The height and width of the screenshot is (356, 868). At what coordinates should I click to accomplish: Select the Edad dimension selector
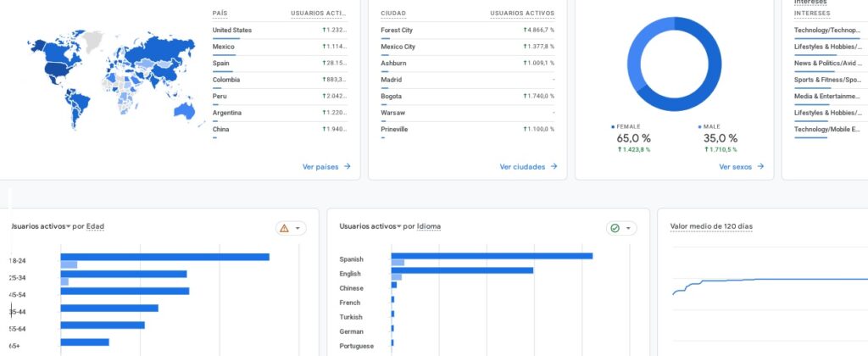(95, 226)
